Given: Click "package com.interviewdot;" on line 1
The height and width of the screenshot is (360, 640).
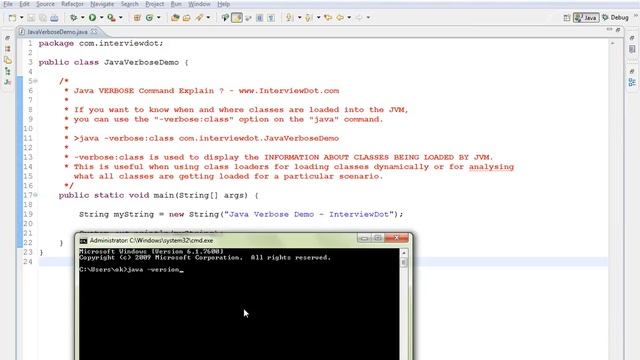Looking at the screenshot, I should (101, 43).
